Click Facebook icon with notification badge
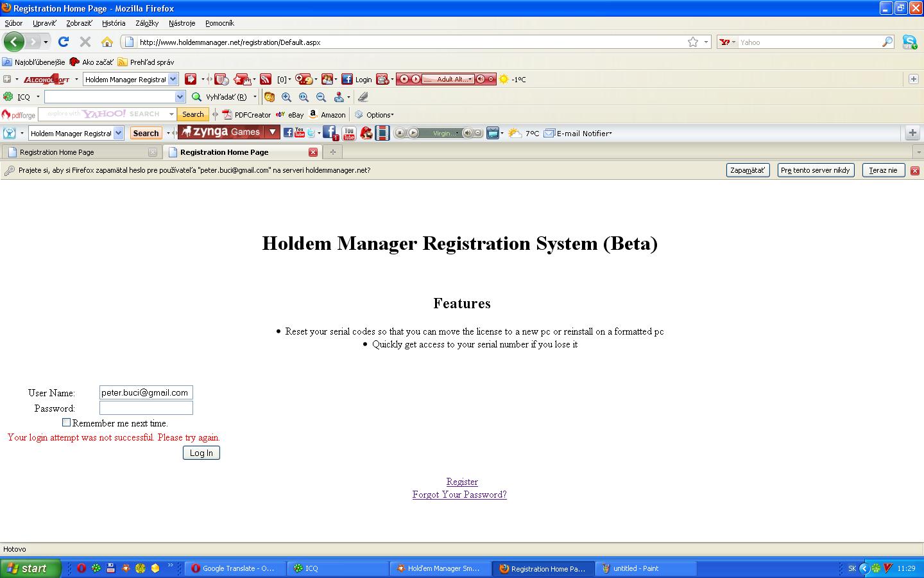The width and height of the screenshot is (924, 578). pos(330,133)
